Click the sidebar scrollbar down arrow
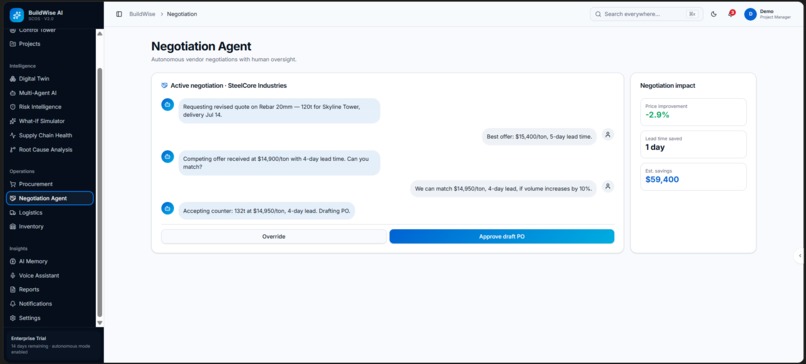 click(x=100, y=322)
